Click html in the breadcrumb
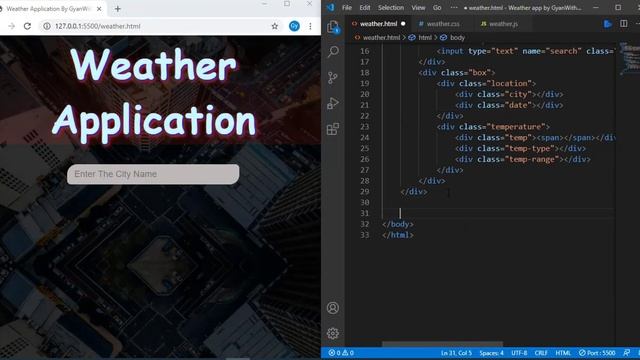The width and height of the screenshot is (640, 360). tap(425, 38)
